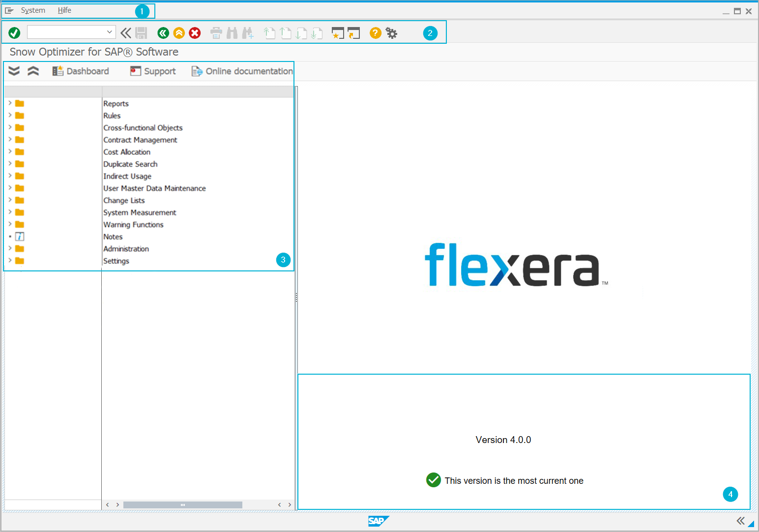
Task: Click the Print icon in the toolbar
Action: click(216, 33)
